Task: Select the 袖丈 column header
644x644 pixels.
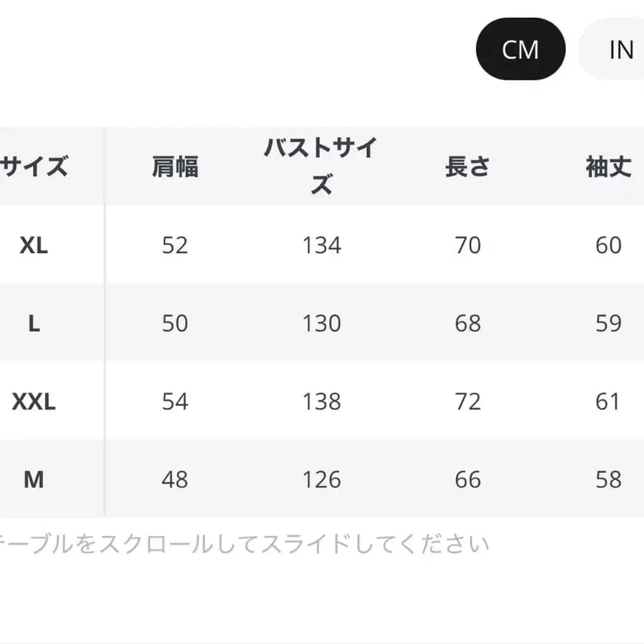Action: (608, 165)
